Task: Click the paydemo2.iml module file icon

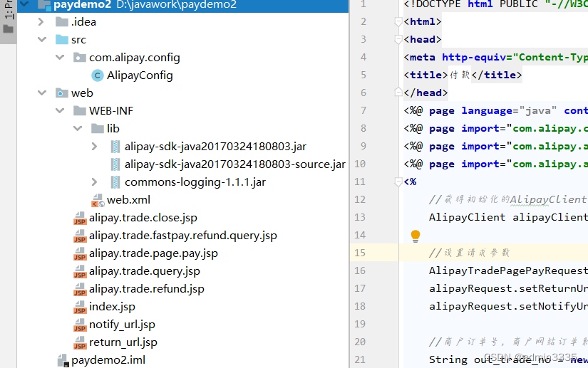Action: (x=63, y=360)
